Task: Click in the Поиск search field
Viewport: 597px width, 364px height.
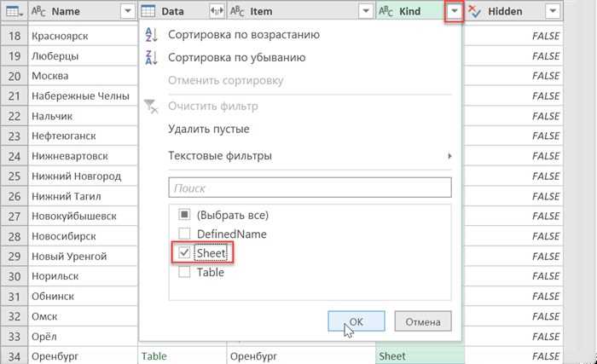Action: point(310,188)
